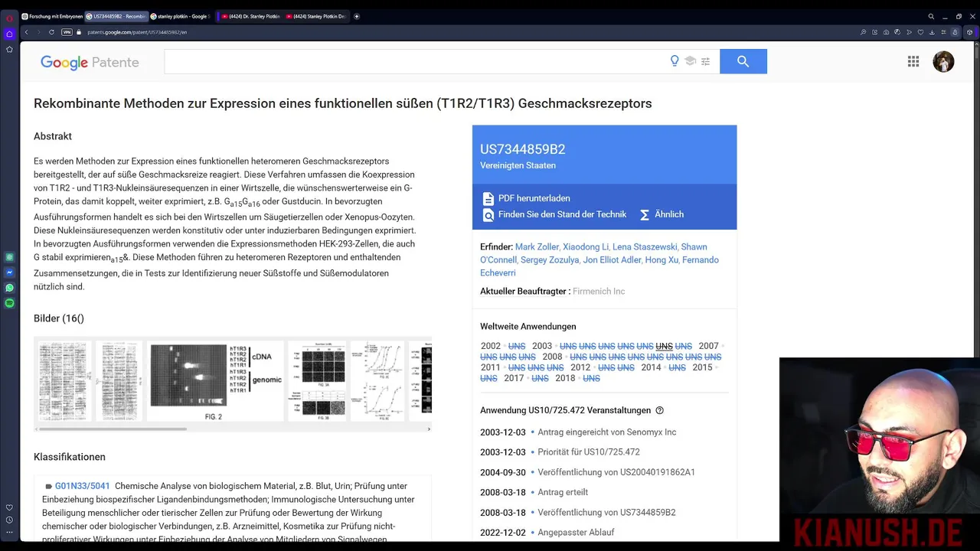Open the purple home sidebar icon

[x=9, y=34]
